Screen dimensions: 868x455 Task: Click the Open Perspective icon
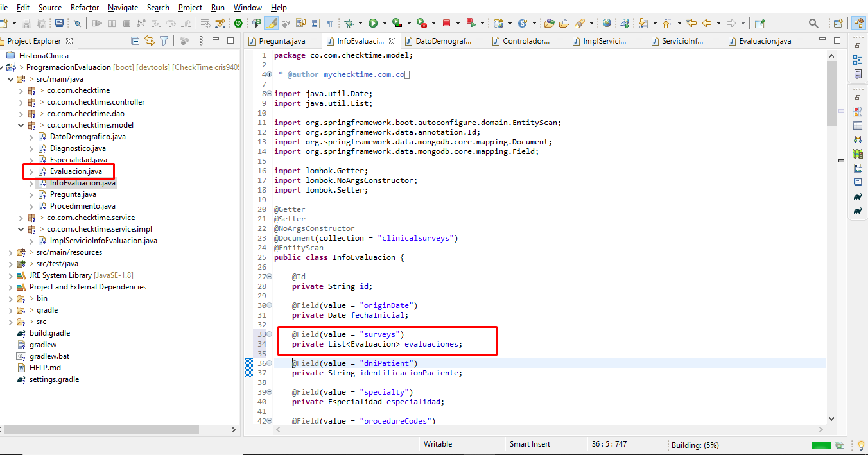838,23
